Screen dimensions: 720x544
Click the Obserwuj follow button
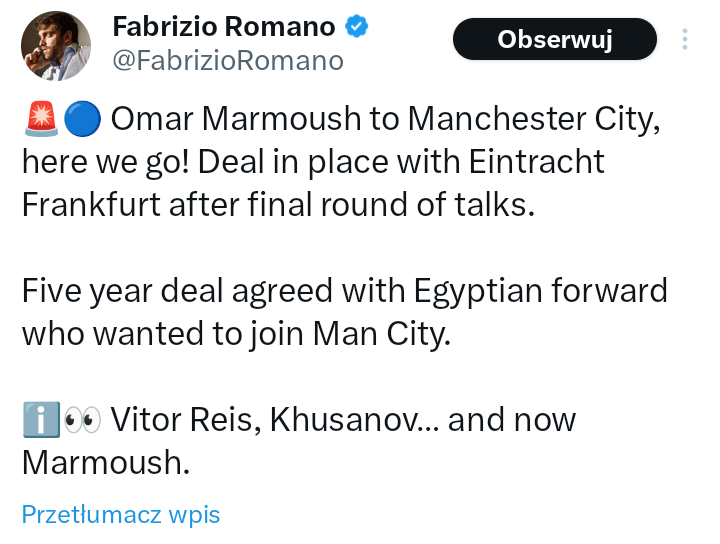coord(555,40)
